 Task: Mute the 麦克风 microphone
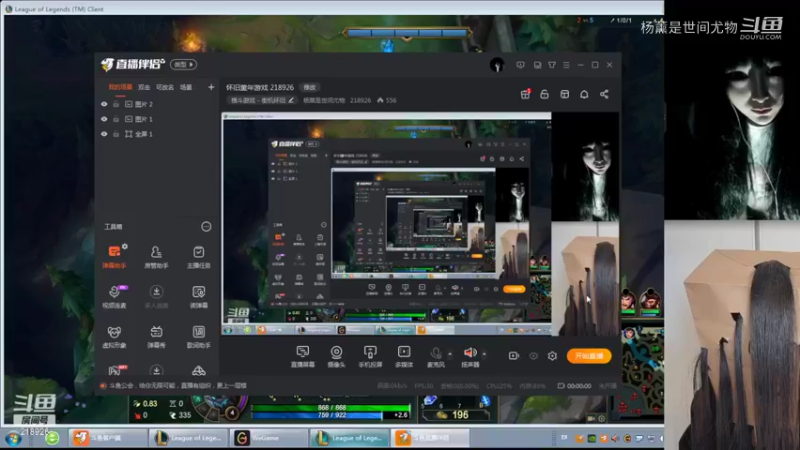[x=436, y=356]
